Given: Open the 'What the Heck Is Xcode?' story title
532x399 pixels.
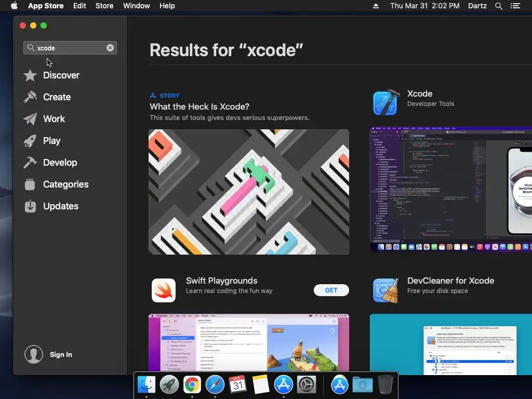Looking at the screenshot, I should pyautogui.click(x=199, y=107).
